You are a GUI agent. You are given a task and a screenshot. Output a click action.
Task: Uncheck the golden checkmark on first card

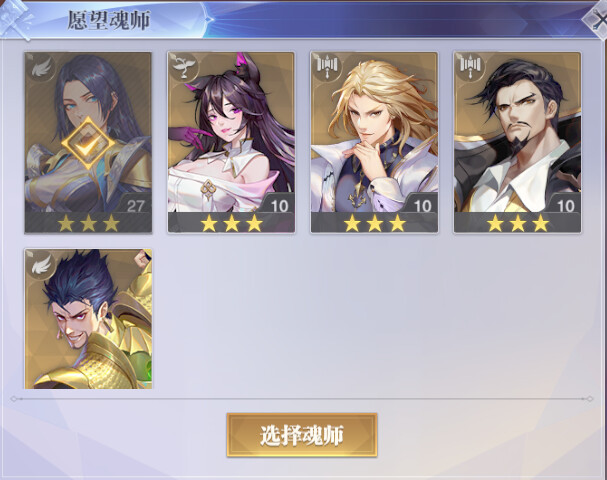tap(88, 143)
